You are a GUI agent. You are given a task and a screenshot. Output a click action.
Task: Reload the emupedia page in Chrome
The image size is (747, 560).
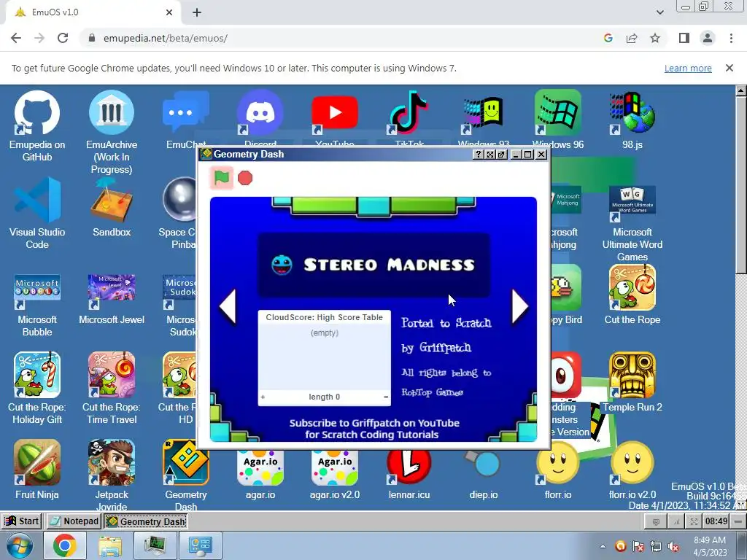(x=63, y=38)
